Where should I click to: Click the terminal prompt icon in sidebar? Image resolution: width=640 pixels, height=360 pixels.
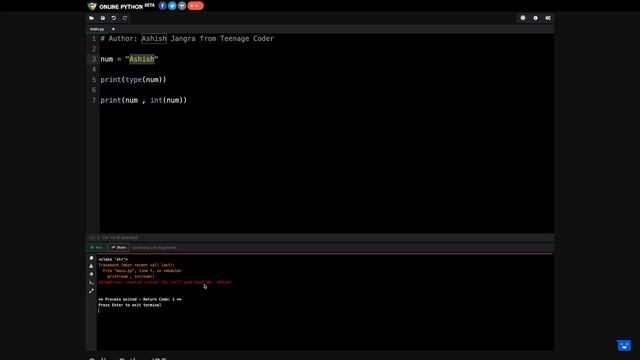tap(91, 282)
